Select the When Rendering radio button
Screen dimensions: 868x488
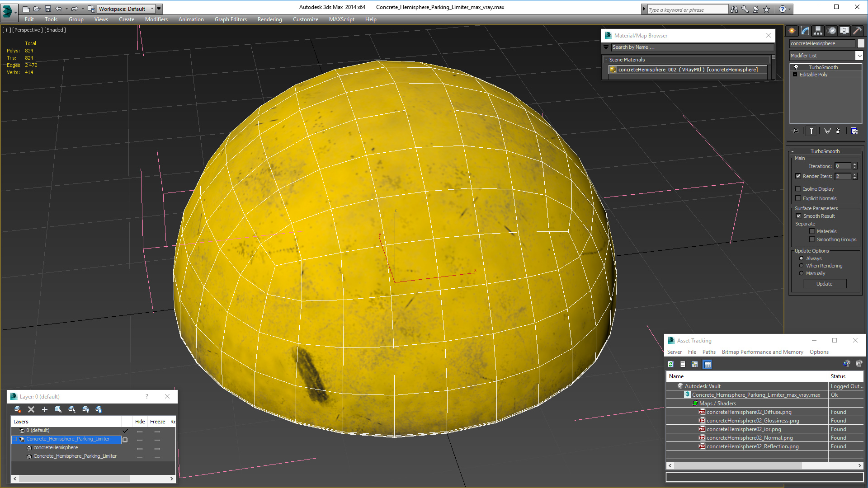[802, 266]
